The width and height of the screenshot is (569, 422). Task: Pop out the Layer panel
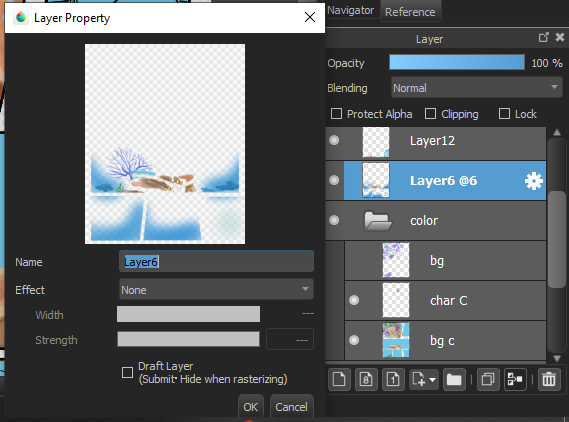544,37
